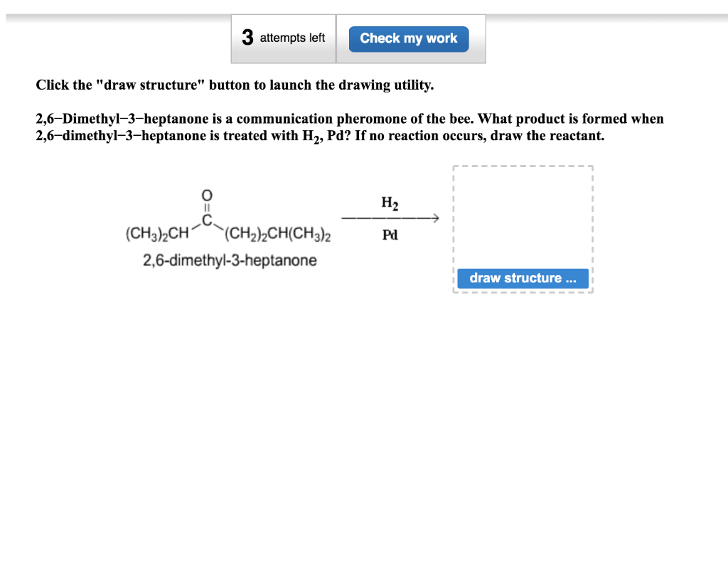Screen dimensions: 728x561
Task: Click the Pd catalyst label
Action: tap(390, 235)
